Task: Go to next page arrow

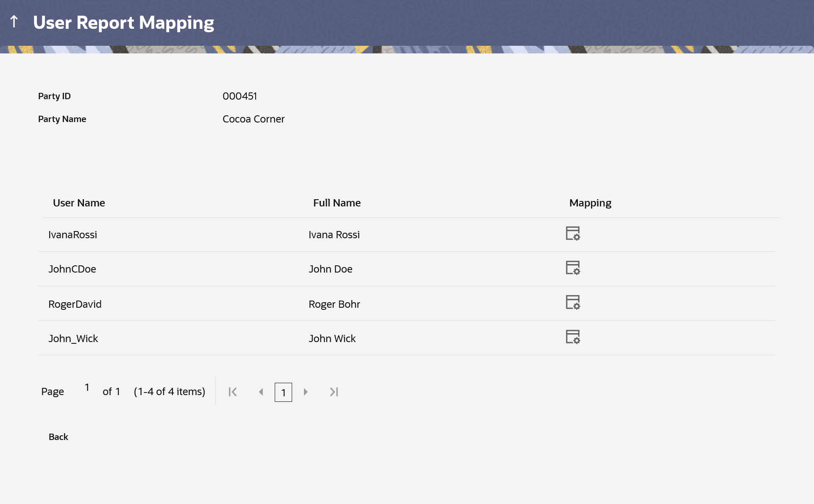Action: (306, 392)
